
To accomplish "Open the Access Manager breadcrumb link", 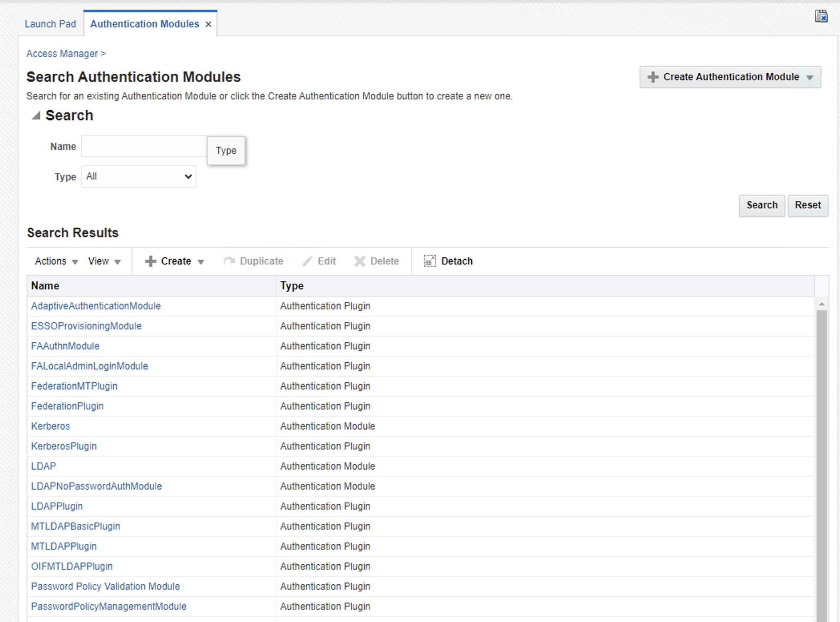I will click(62, 54).
